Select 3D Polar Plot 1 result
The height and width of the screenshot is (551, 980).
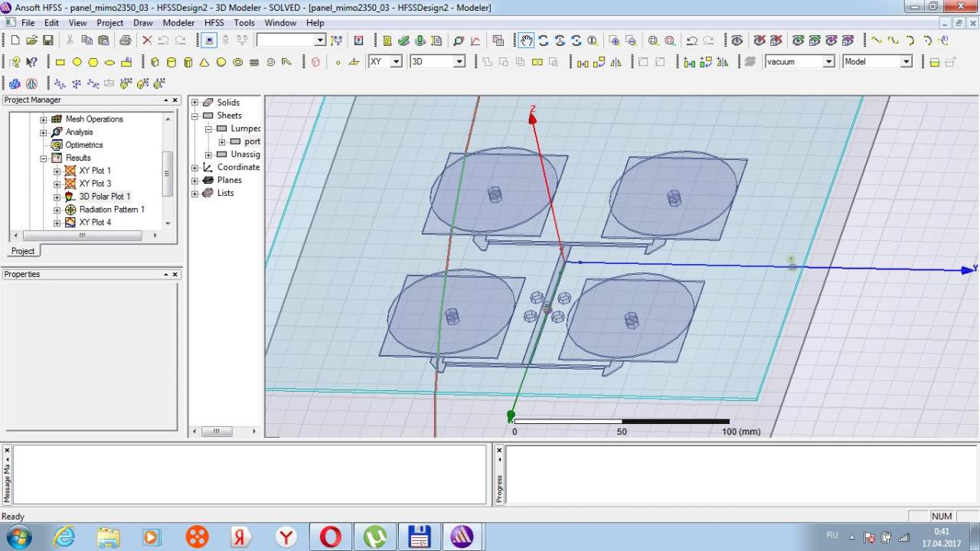(x=104, y=197)
